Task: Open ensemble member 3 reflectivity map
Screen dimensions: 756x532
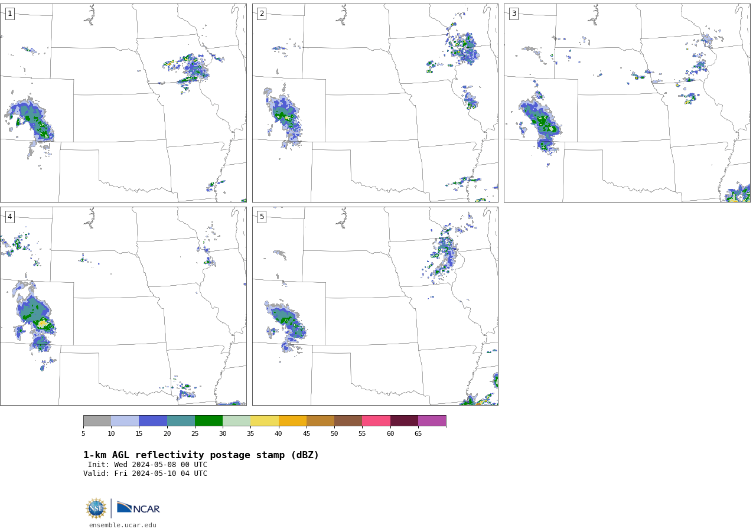Action: (627, 103)
